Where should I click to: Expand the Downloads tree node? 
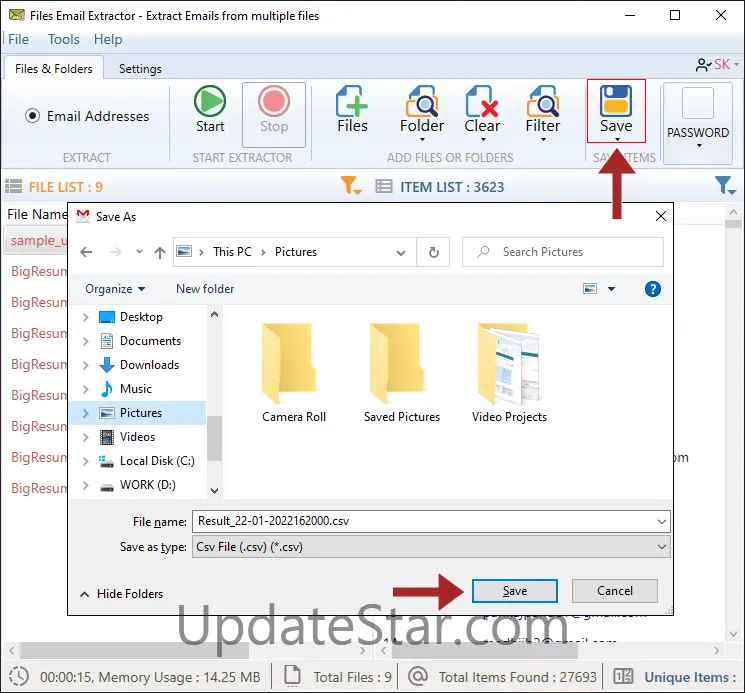(x=86, y=365)
